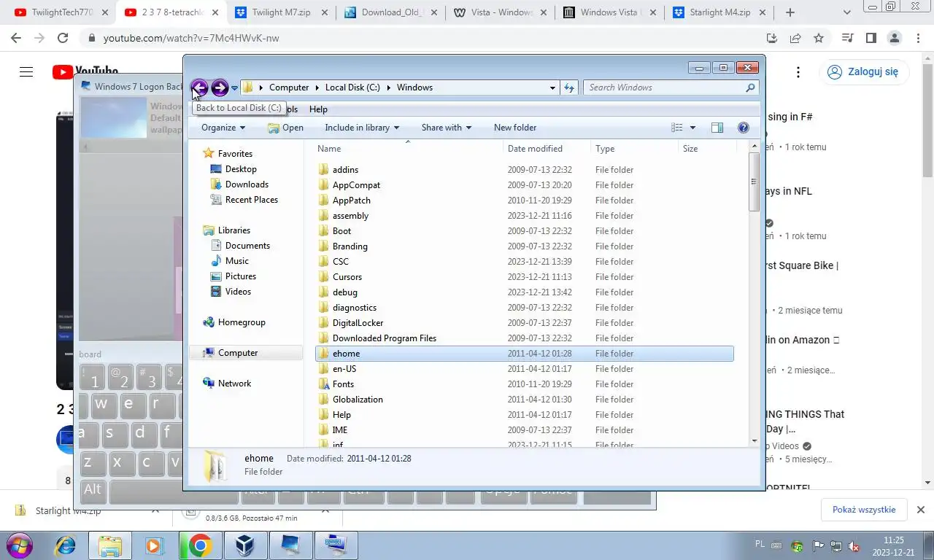Click the Explorer Back to Local Disk arrow
This screenshot has height=560, width=934.
pos(199,87)
